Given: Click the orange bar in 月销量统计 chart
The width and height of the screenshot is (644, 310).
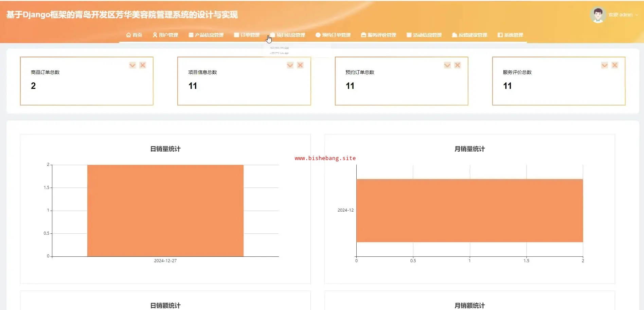Looking at the screenshot, I should pos(470,211).
